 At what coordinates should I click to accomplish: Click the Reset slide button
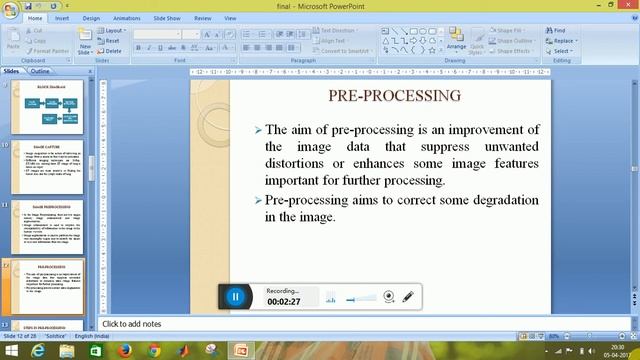click(x=109, y=41)
